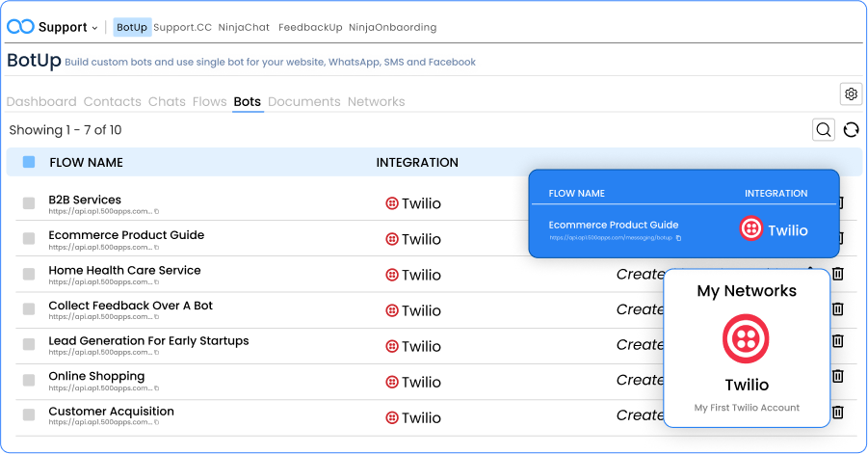868x454 pixels.
Task: Copy the B2B Services URL
Action: (x=157, y=211)
